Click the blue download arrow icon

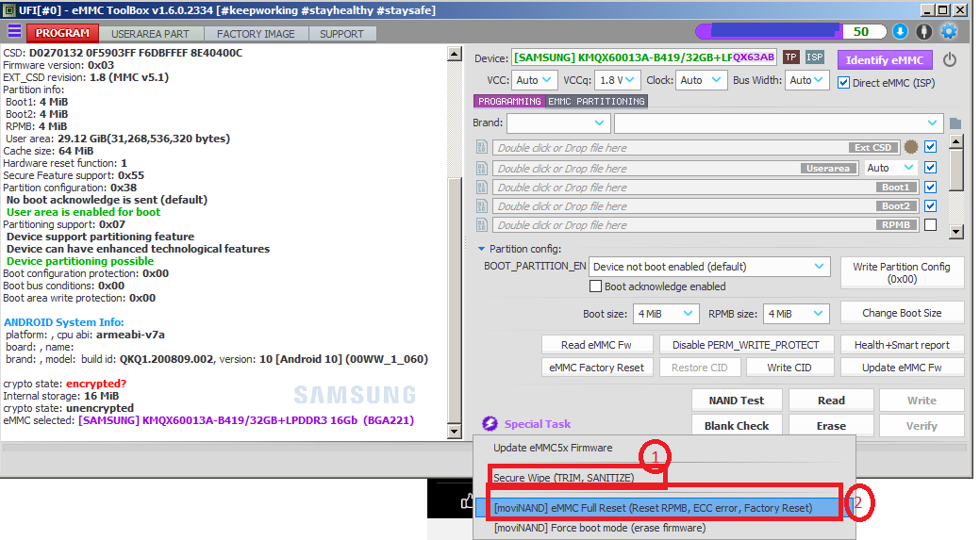point(900,32)
